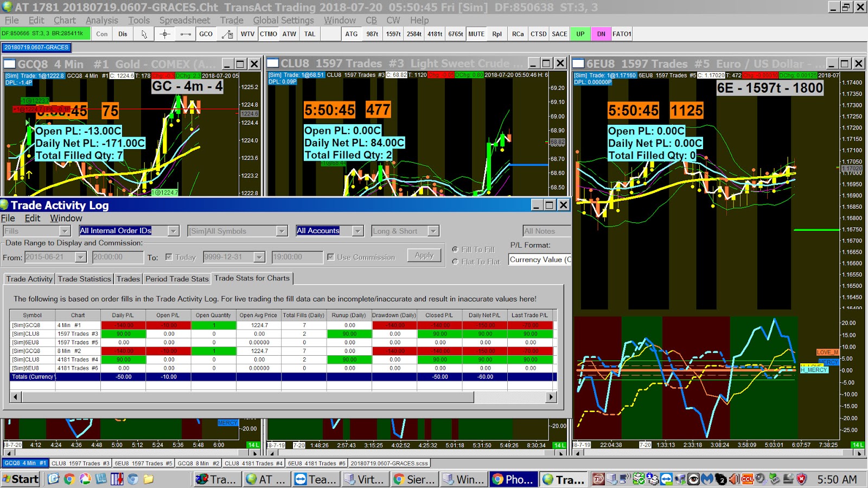Image resolution: width=868 pixels, height=488 pixels.
Task: Expand the Long & Short dropdown
Action: pos(434,230)
